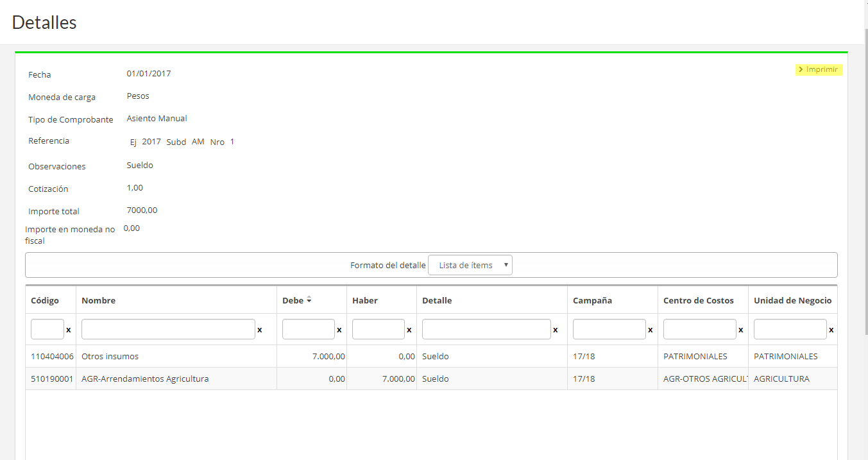The image size is (868, 460).
Task: Clear the Campaña filter with its x
Action: [651, 330]
